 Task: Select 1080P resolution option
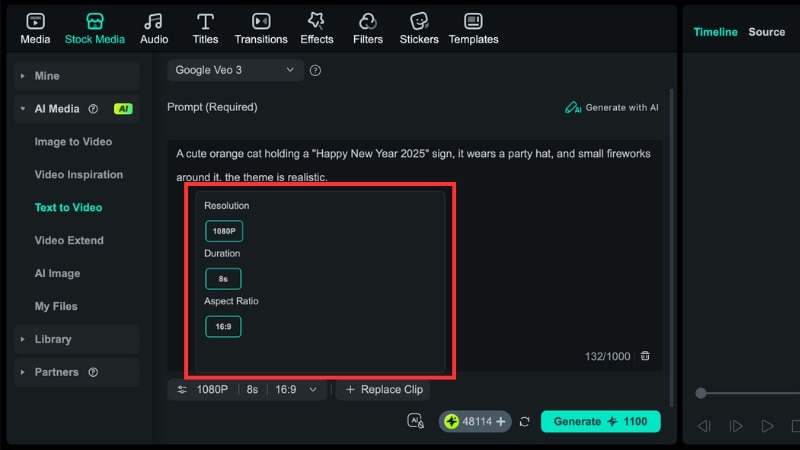[x=224, y=231]
